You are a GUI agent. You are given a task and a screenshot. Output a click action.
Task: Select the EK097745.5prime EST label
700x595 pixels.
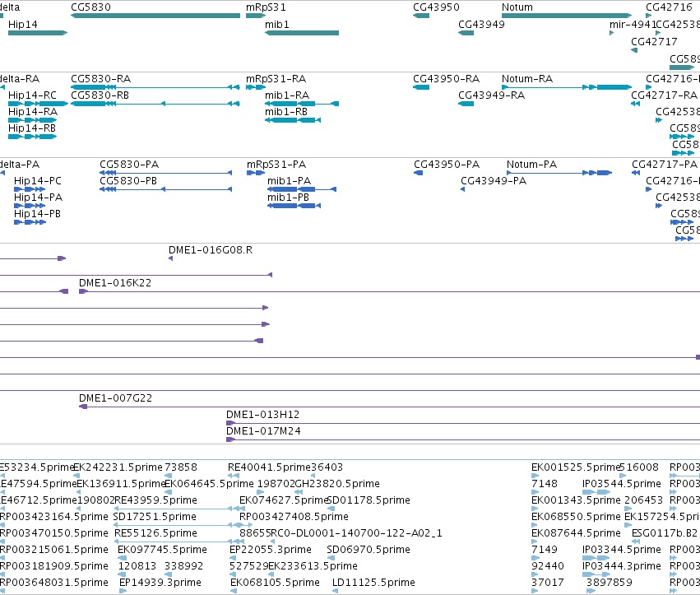pyautogui.click(x=163, y=550)
